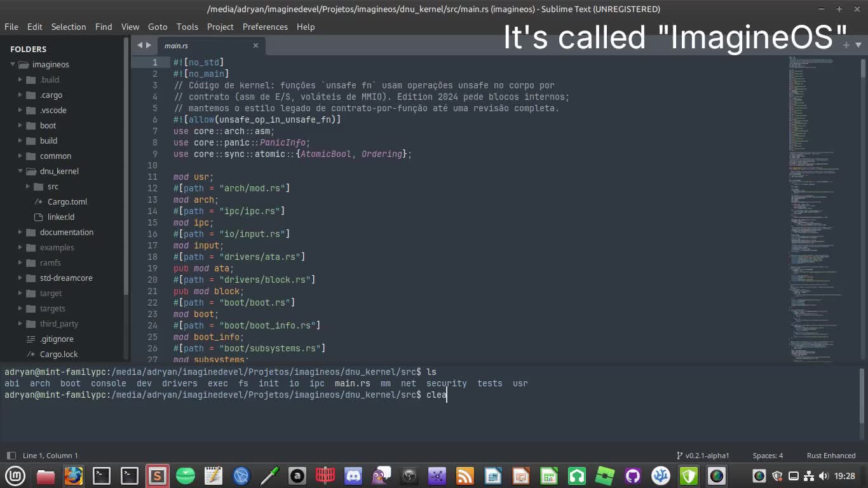868x488 pixels.
Task: Open the color picker eyedropper icon
Action: (269, 475)
